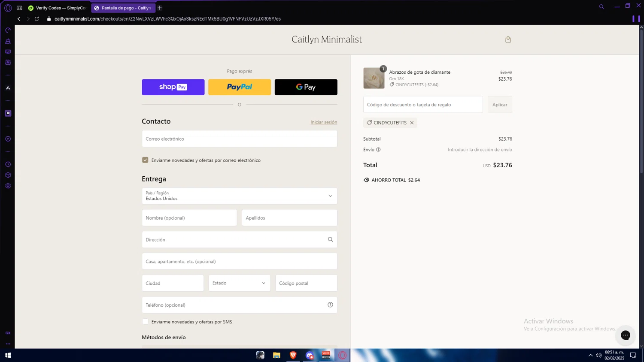The height and width of the screenshot is (362, 644).
Task: Click the phone field help question icon
Action: (330, 305)
